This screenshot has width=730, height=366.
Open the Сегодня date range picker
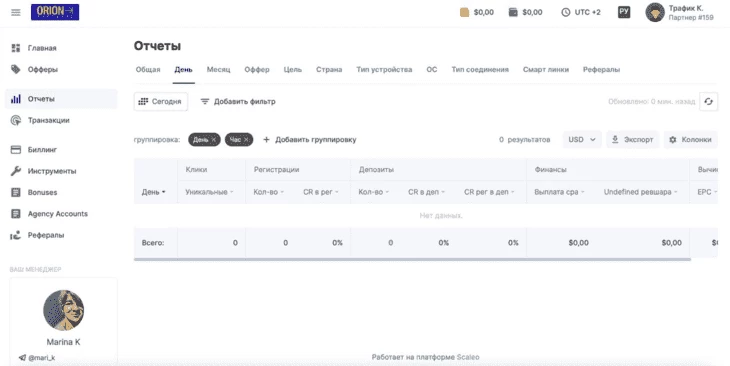(x=161, y=102)
